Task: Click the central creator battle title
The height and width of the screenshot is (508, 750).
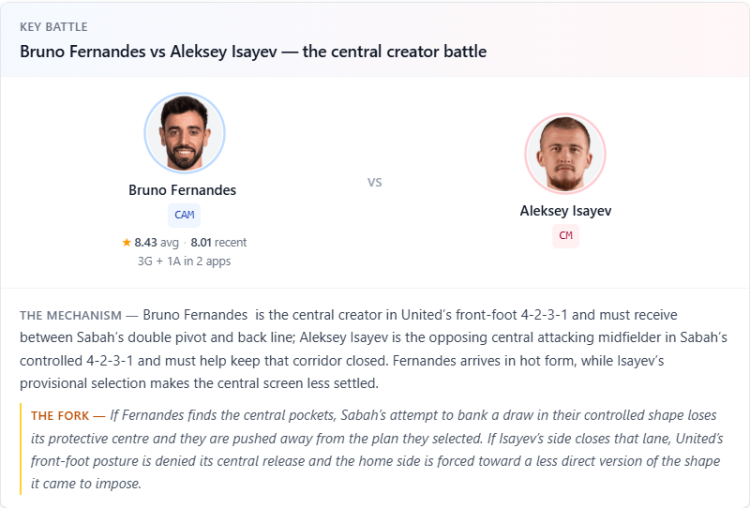Action: [253, 51]
